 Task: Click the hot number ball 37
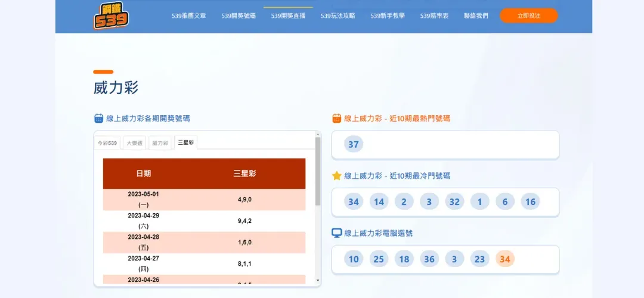click(x=354, y=144)
